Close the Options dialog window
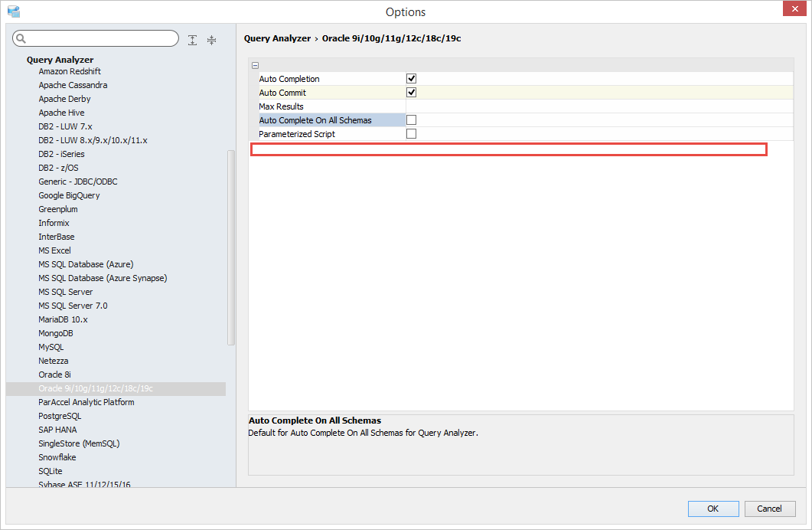The image size is (812, 530). (x=793, y=10)
